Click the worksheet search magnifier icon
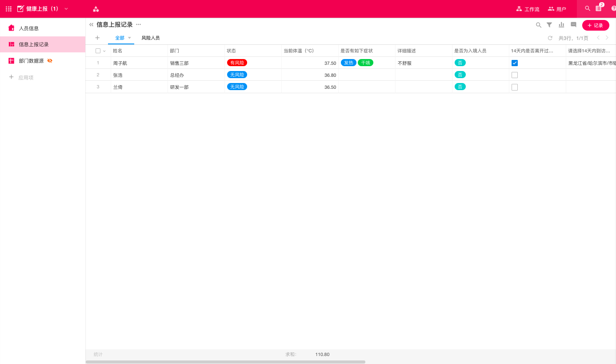 click(538, 25)
